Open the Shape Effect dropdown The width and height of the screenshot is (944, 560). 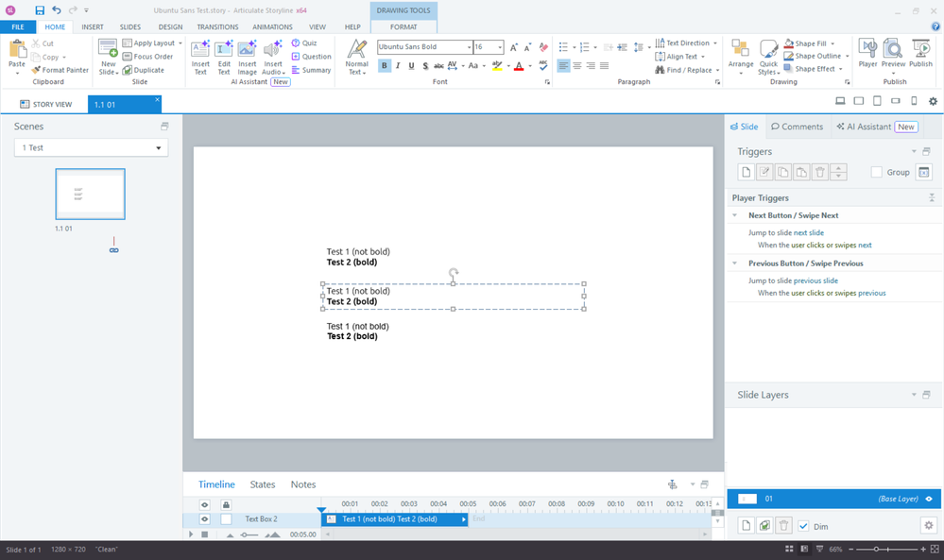click(x=840, y=69)
